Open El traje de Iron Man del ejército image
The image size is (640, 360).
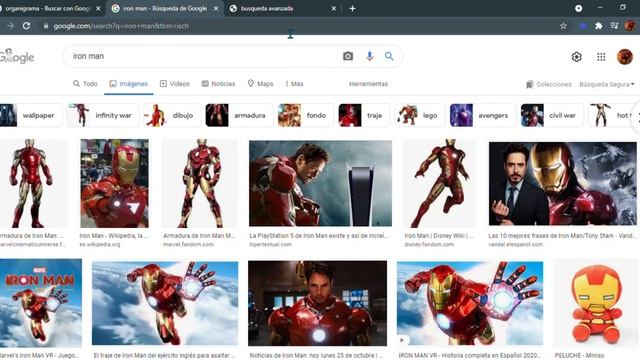(x=165, y=303)
